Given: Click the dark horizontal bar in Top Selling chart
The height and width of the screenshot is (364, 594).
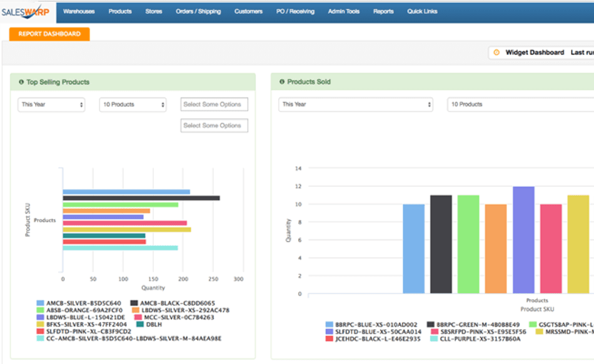Looking at the screenshot, I should pos(141,198).
